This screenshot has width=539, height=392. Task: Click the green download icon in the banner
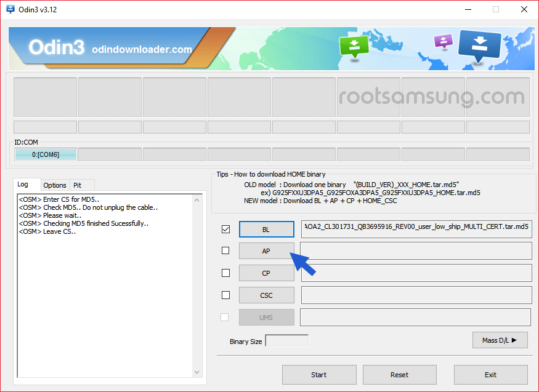(x=354, y=47)
